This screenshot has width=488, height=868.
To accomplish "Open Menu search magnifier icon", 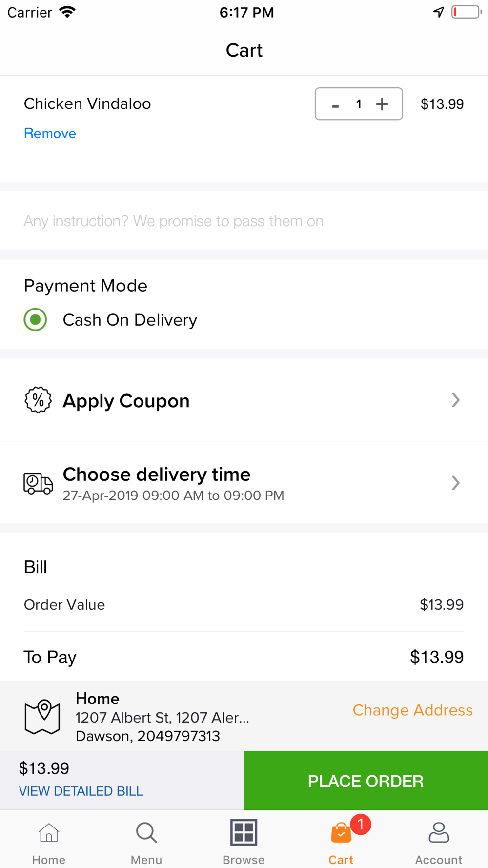I will click(146, 832).
